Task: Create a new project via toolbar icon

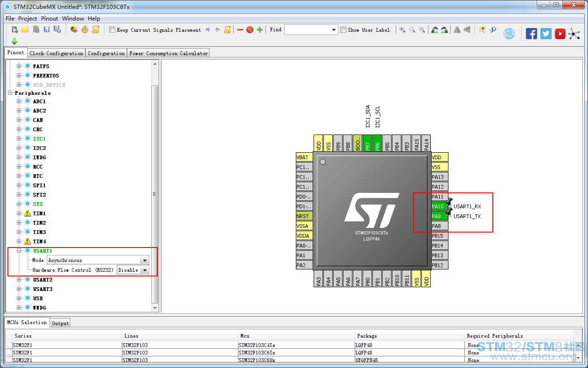Action: (15, 29)
